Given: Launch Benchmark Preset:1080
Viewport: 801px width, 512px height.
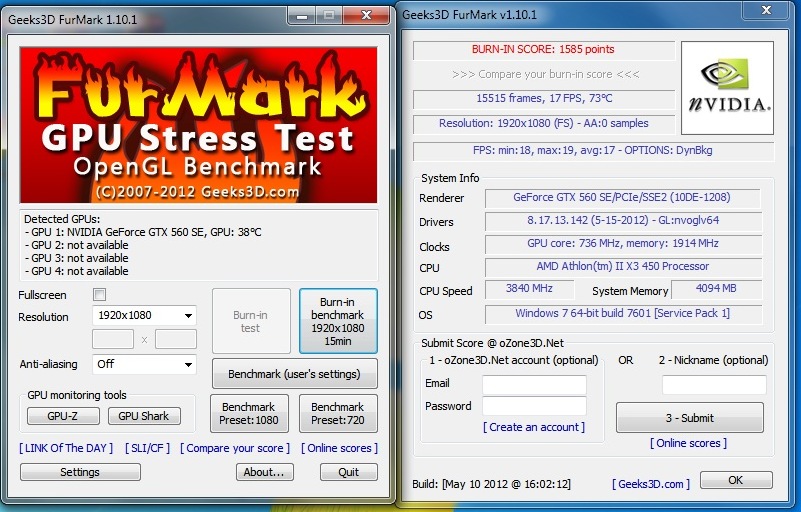Looking at the screenshot, I should [249, 413].
